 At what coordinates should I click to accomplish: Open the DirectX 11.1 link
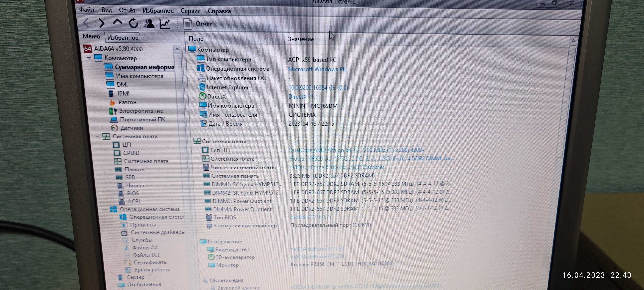pyautogui.click(x=303, y=97)
